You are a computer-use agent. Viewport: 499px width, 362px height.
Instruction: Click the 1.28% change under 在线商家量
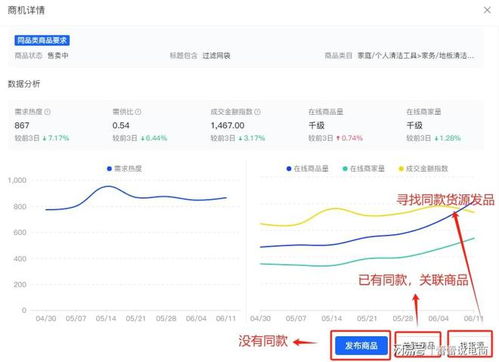tap(447, 138)
